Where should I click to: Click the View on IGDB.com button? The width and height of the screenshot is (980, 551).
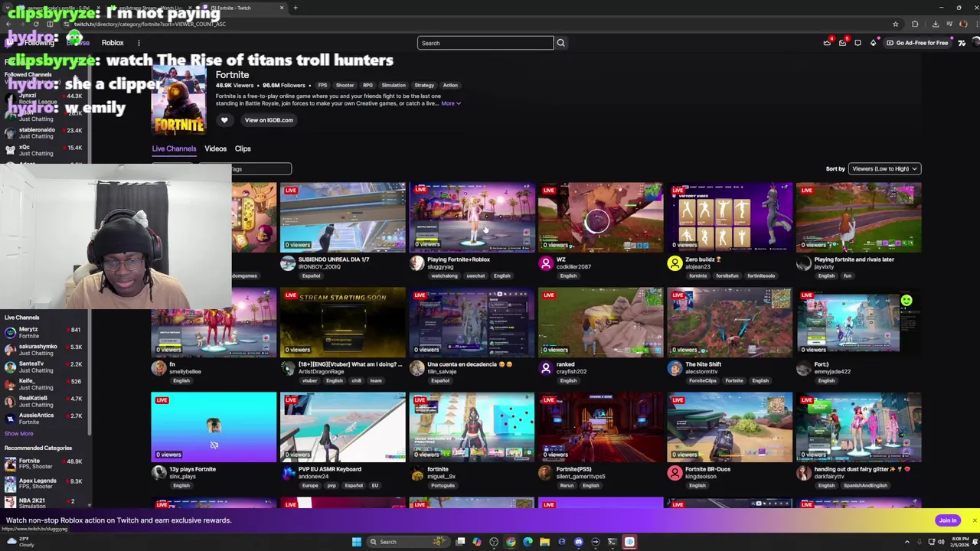click(269, 120)
